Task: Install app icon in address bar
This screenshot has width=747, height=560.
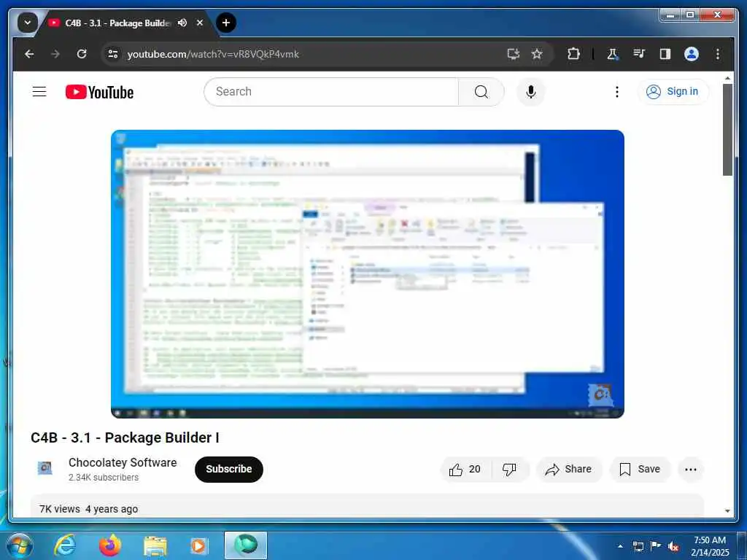Action: coord(513,54)
